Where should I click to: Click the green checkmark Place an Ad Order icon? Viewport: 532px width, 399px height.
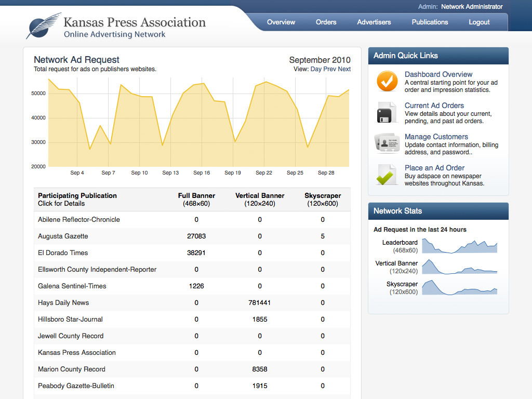(x=387, y=175)
